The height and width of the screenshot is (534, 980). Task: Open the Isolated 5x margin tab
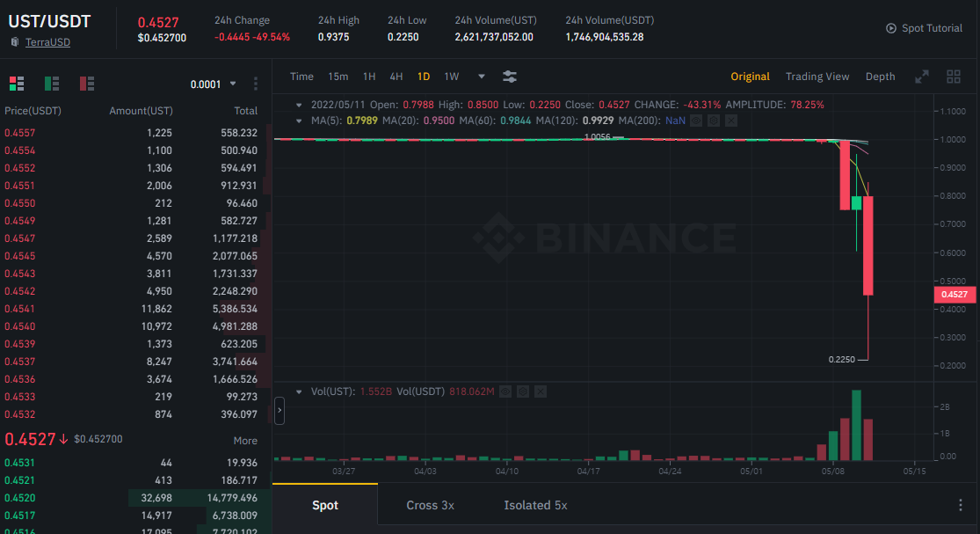click(535, 505)
